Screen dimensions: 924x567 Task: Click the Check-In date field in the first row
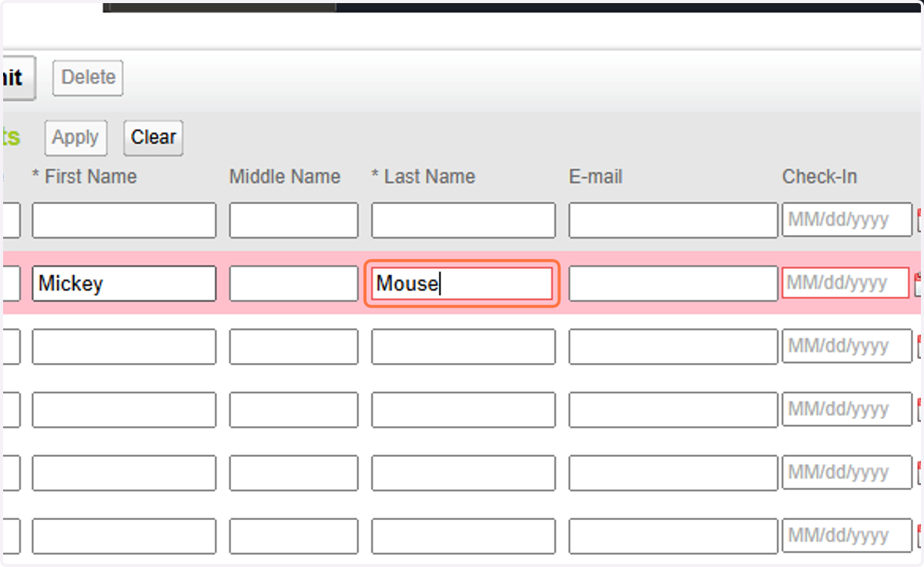point(847,220)
